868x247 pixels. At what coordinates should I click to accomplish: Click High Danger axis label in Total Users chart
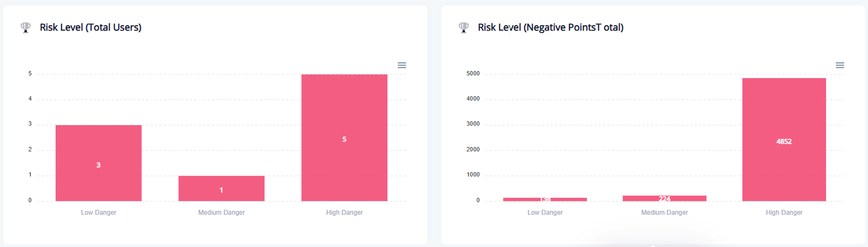tap(344, 213)
